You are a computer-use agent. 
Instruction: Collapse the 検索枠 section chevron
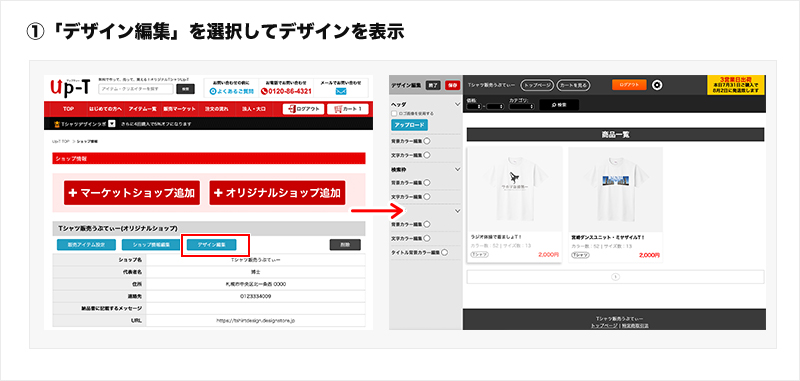click(457, 169)
